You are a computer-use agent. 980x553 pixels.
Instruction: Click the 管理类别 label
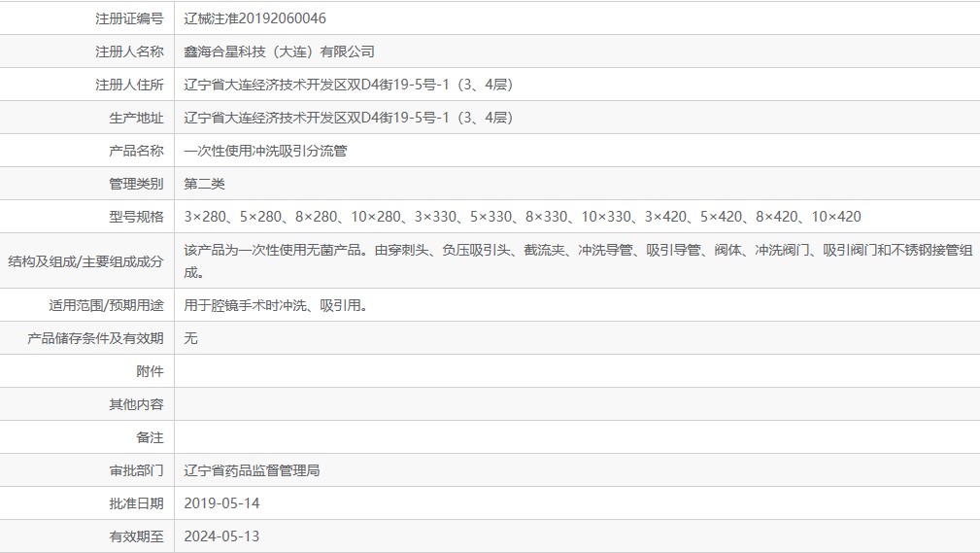pos(136,184)
